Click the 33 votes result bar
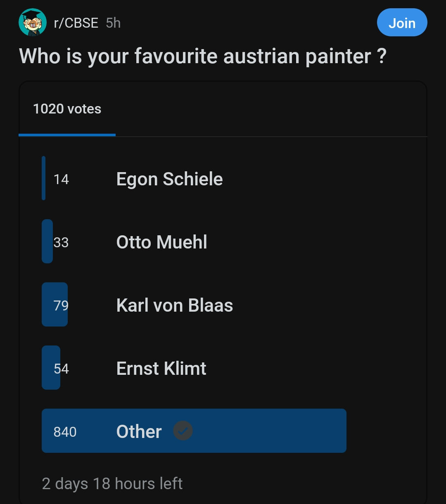 [x=47, y=241]
